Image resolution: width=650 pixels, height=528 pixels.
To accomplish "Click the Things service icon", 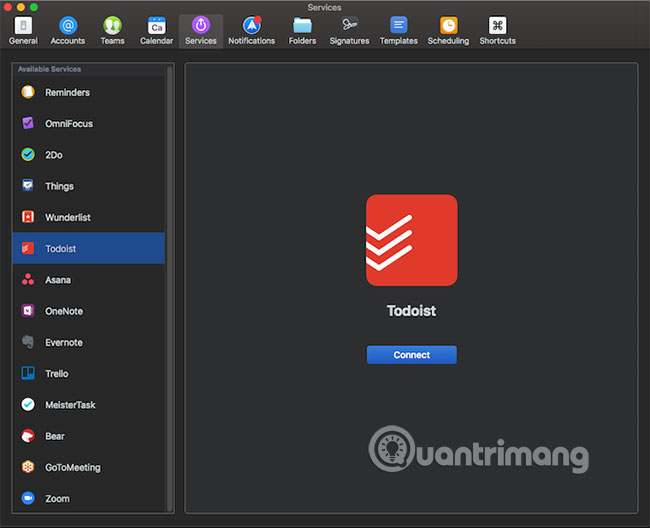I will (28, 186).
